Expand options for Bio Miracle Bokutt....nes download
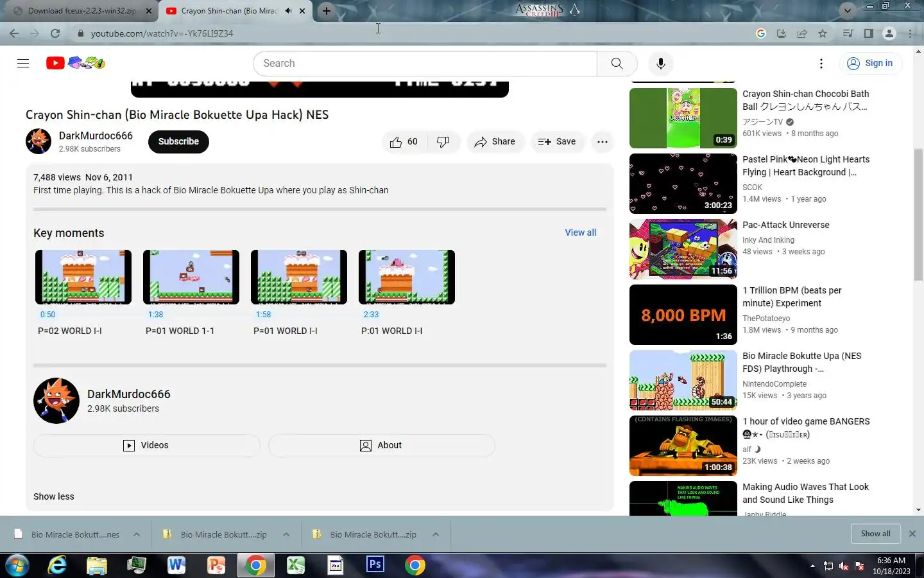 coord(137,534)
